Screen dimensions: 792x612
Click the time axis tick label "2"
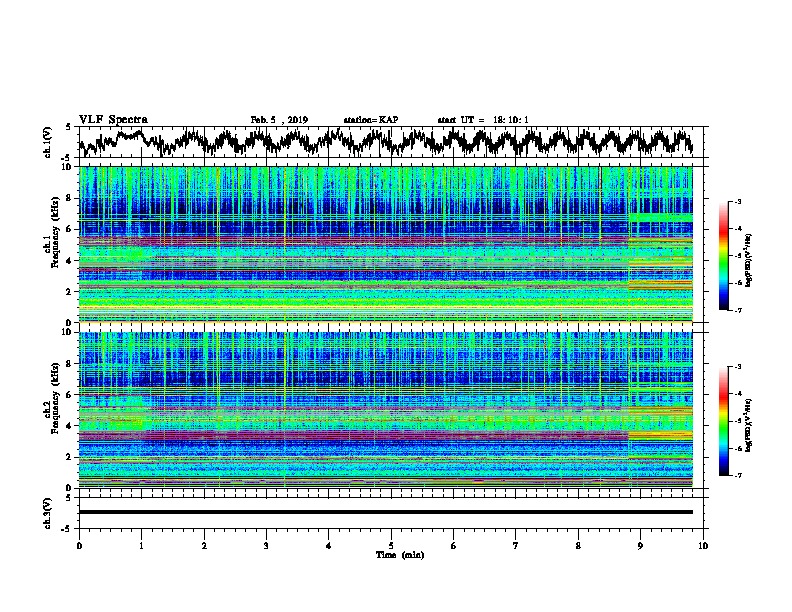[x=204, y=546]
